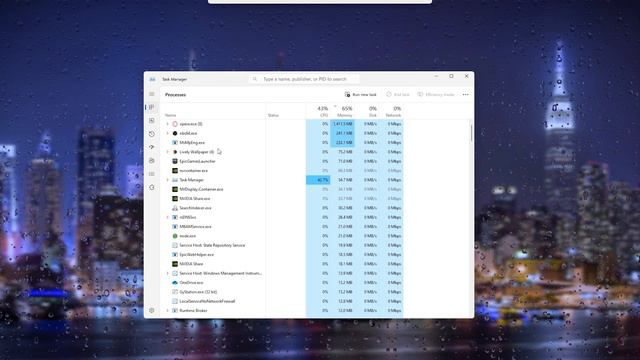Open the Task Manager hamburger navigation menu
This screenshot has width=640, height=360.
pos(152,94)
